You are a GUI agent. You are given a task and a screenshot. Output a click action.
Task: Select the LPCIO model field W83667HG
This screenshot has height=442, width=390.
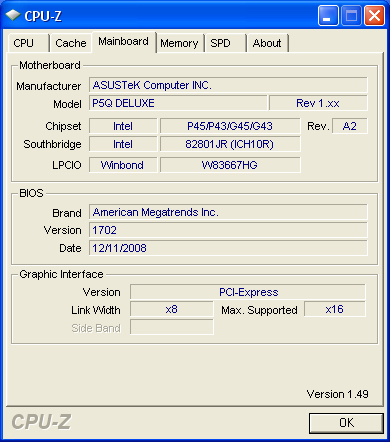pos(230,165)
